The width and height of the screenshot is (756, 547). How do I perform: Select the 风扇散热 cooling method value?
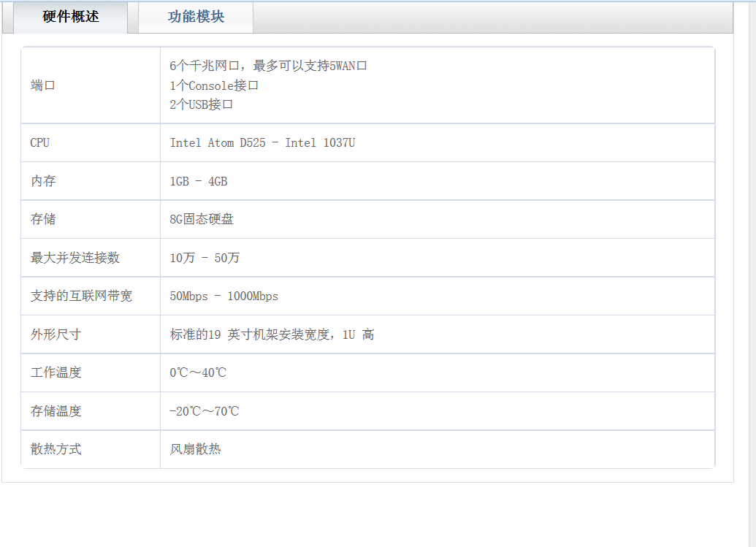coord(195,449)
